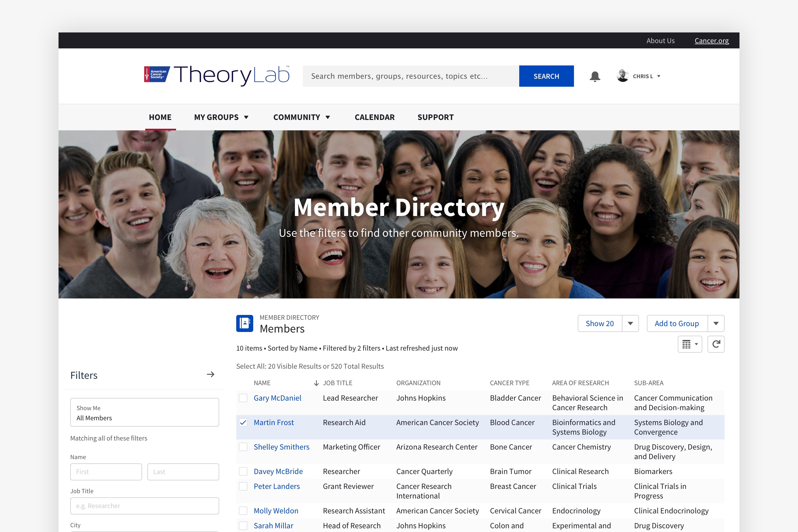Click the Clinical Endocrinology cell

pos(671,511)
